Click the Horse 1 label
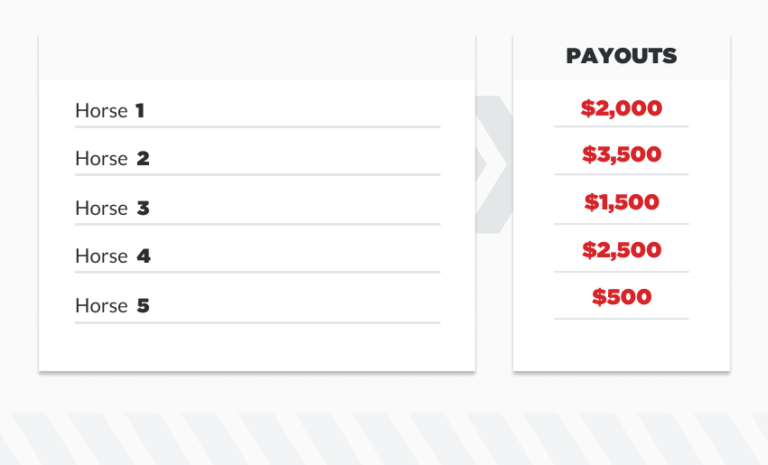 tap(110, 110)
